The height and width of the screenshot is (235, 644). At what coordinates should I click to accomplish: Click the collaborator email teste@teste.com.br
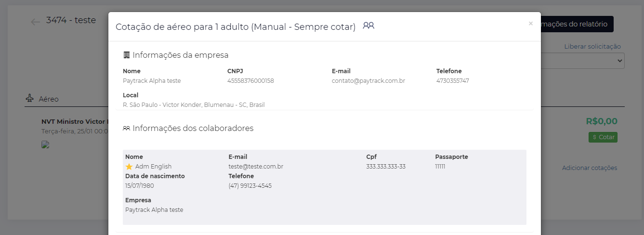tap(256, 167)
